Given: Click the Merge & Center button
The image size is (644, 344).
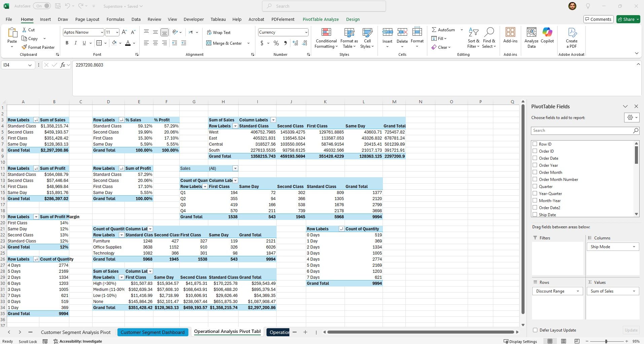Looking at the screenshot, I should coord(224,43).
